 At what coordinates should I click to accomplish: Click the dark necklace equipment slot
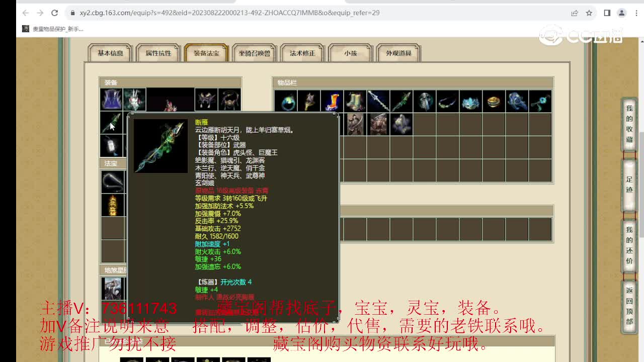point(229,99)
